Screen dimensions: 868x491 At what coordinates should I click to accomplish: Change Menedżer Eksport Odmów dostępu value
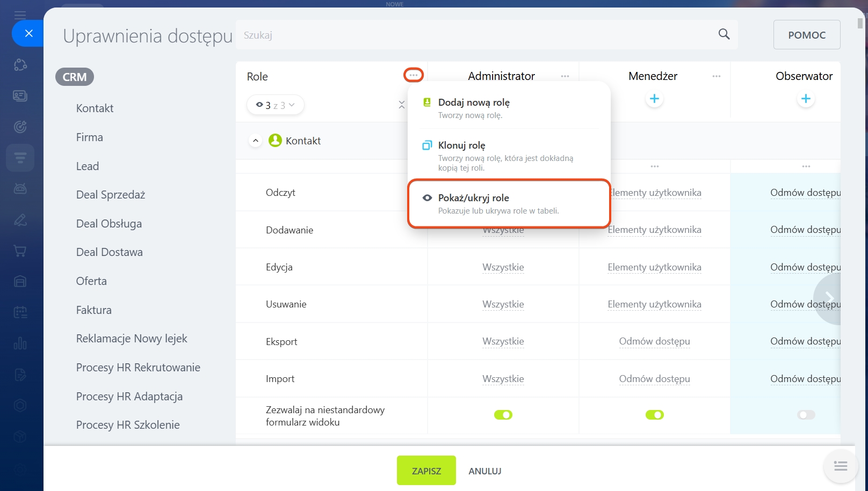(654, 341)
